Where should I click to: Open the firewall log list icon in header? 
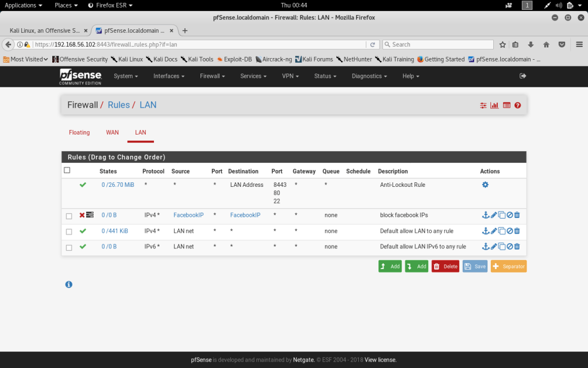(506, 105)
